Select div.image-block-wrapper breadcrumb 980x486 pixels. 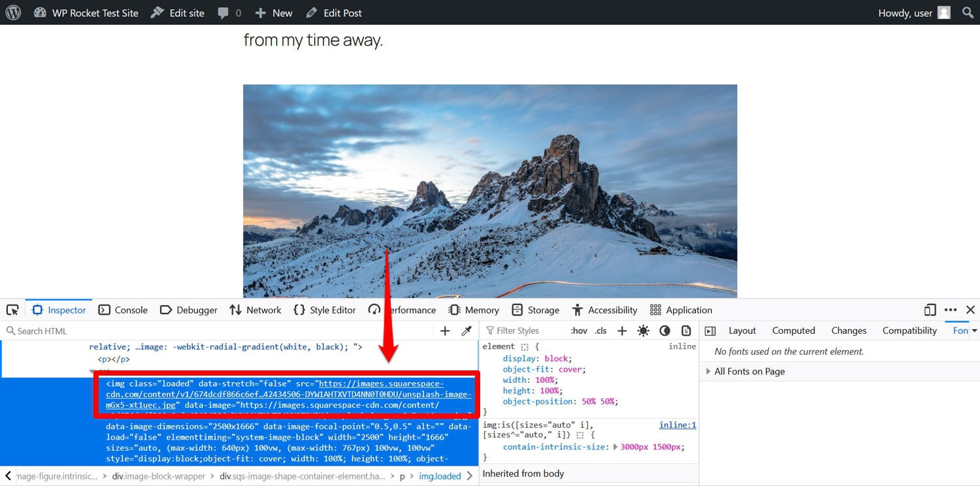(x=158, y=476)
